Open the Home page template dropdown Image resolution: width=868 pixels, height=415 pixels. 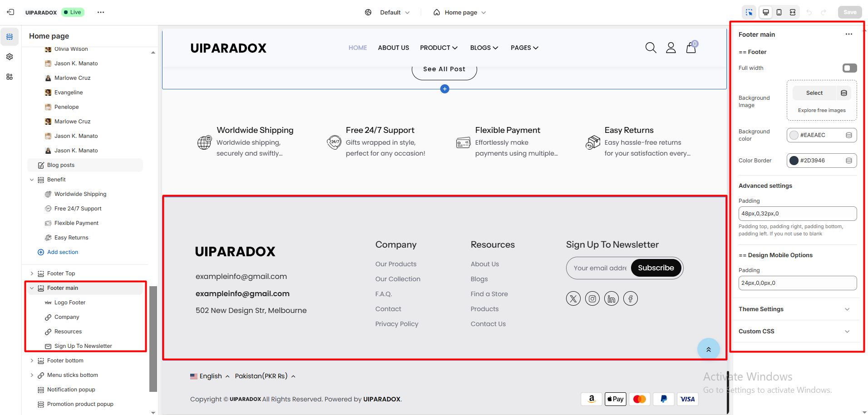pos(459,12)
